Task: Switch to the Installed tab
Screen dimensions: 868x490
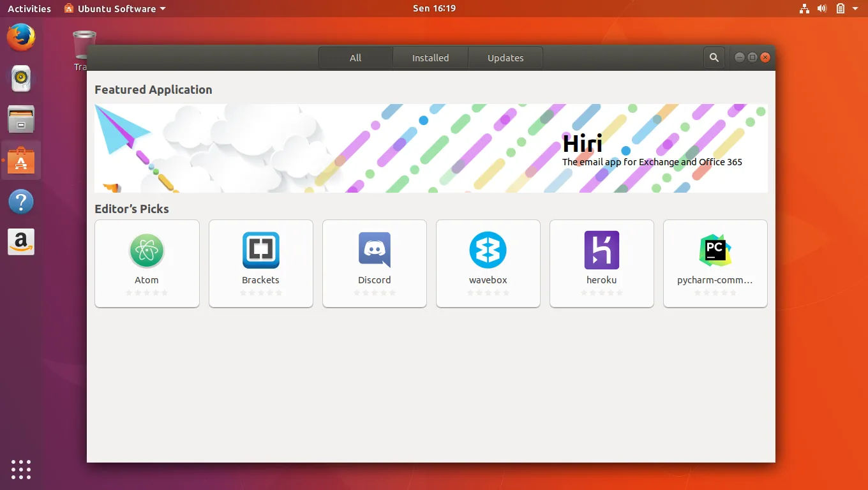Action: (430, 57)
